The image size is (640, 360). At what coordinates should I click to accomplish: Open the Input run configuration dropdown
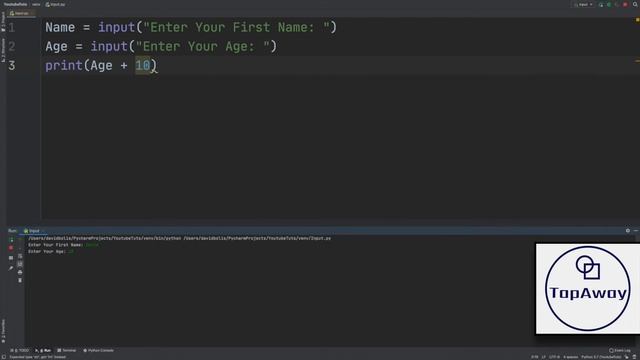click(583, 4)
